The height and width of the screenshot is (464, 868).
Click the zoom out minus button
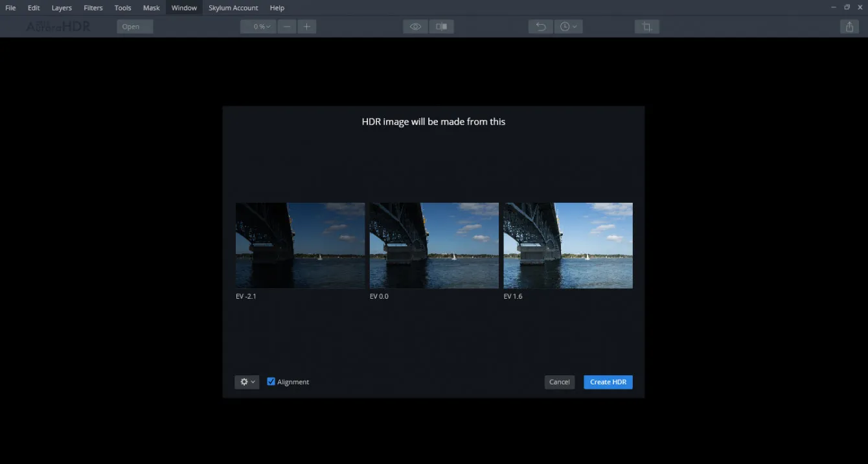pos(286,27)
